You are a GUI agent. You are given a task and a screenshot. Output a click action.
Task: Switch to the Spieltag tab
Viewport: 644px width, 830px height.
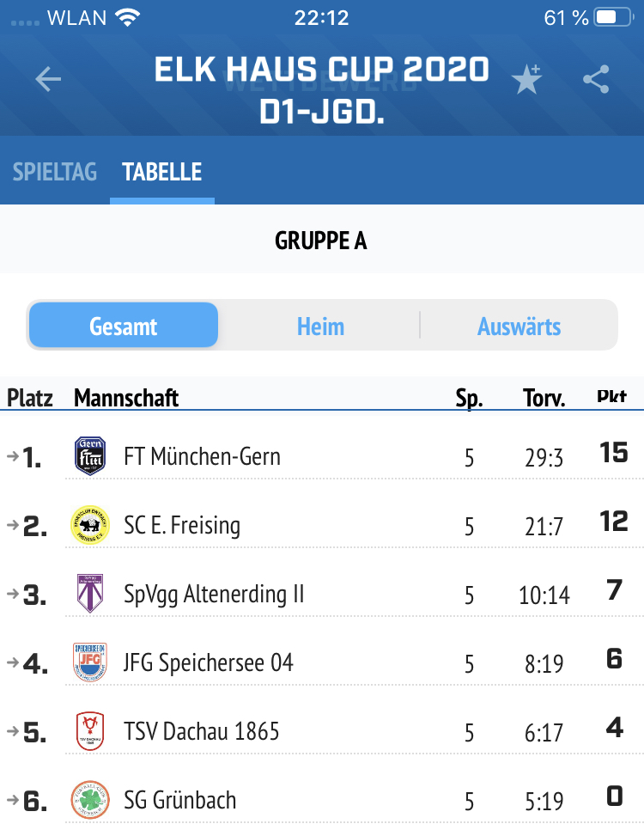point(55,172)
